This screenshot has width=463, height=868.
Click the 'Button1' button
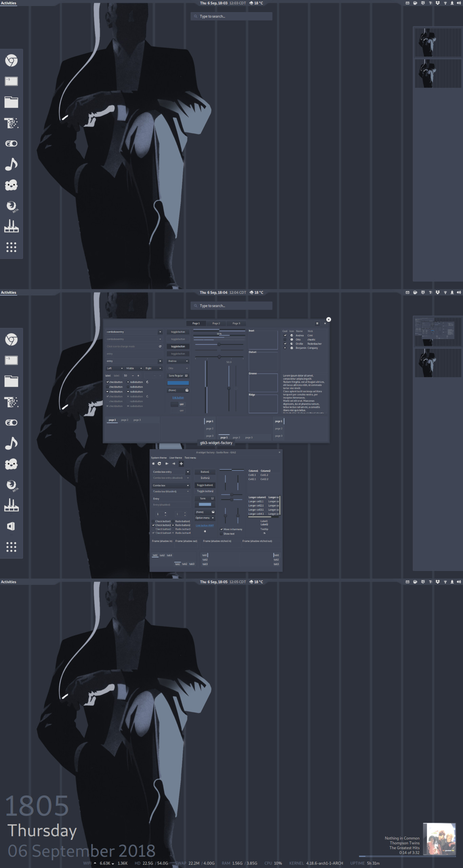click(x=205, y=472)
